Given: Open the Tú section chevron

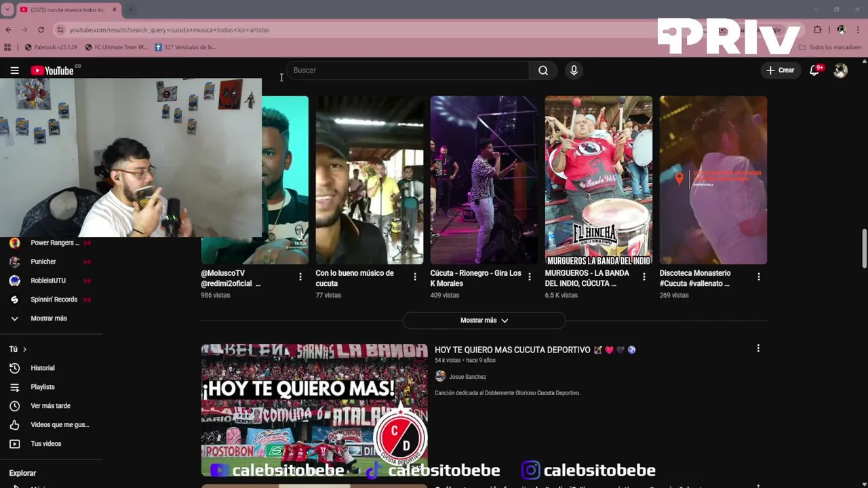Looking at the screenshot, I should tap(24, 349).
